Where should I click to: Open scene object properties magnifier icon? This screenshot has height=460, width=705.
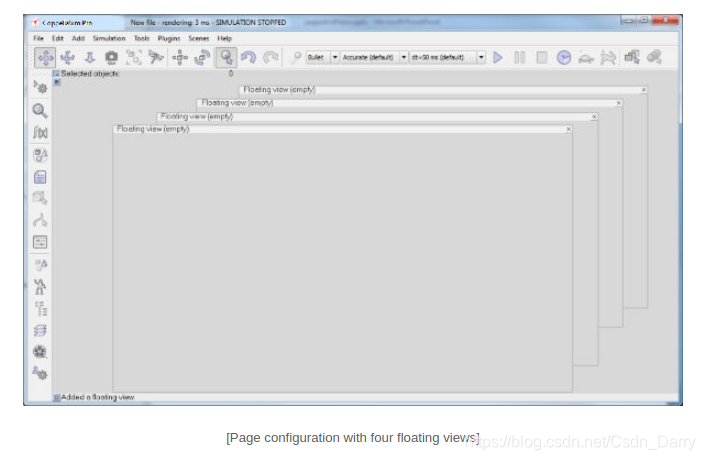[40, 111]
